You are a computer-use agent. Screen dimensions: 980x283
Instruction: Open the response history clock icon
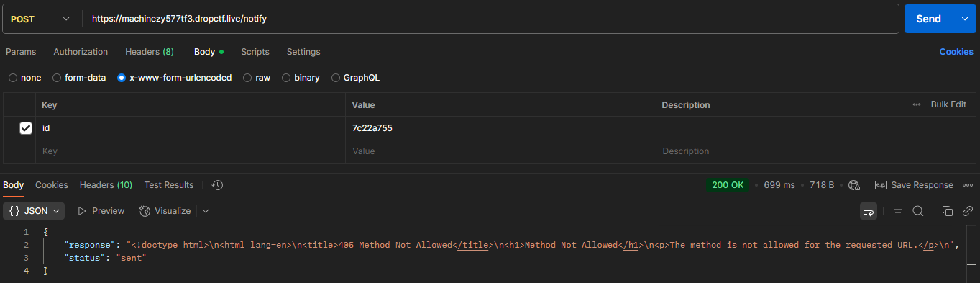(218, 185)
